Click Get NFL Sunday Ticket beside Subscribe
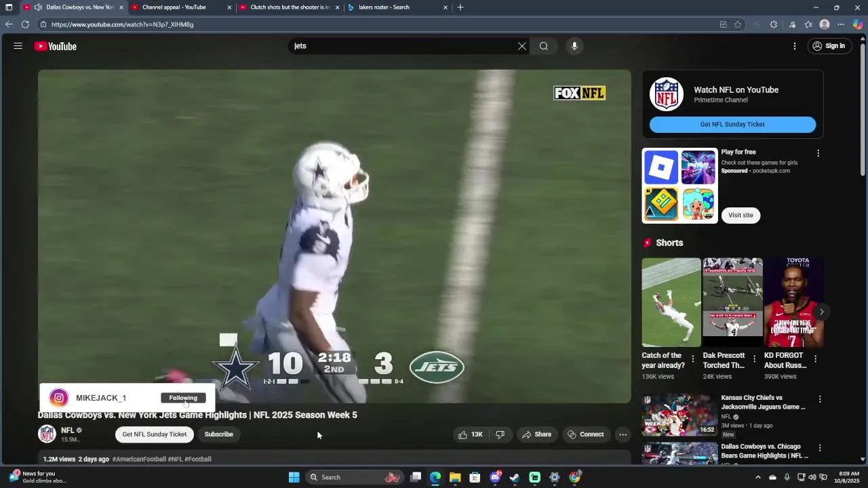Screen dimensions: 868x488 pyautogui.click(x=155, y=434)
